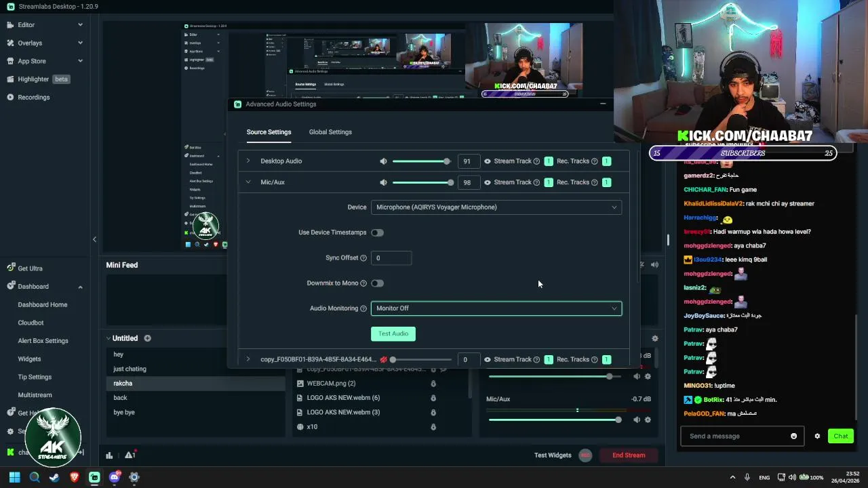
Task: Lock the LOGO AKS NEW.webm (6) source
Action: (433, 398)
